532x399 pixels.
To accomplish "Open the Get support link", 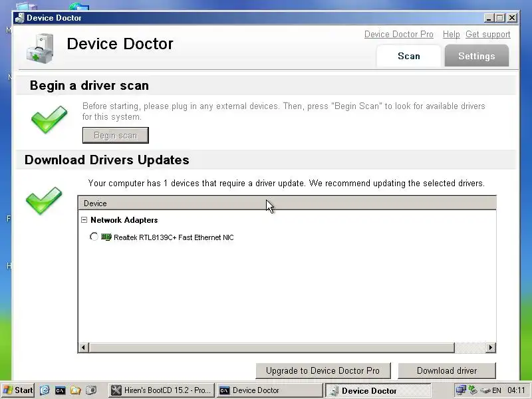I will pos(488,35).
